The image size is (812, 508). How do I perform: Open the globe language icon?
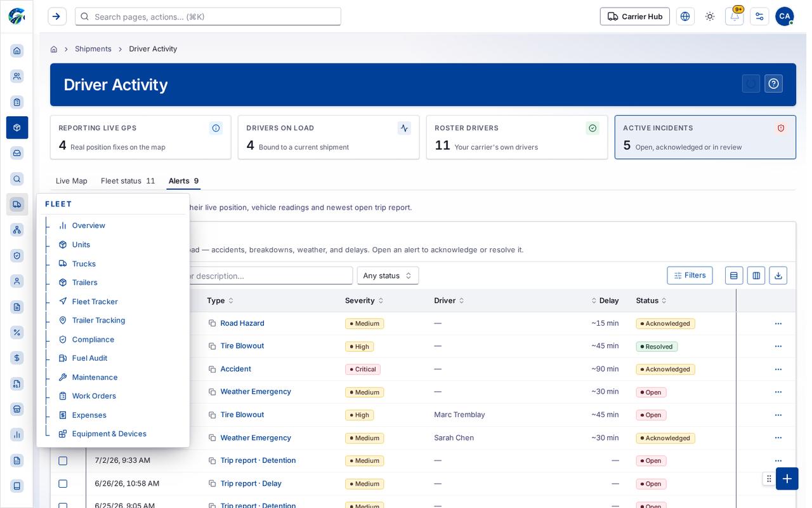coord(685,17)
